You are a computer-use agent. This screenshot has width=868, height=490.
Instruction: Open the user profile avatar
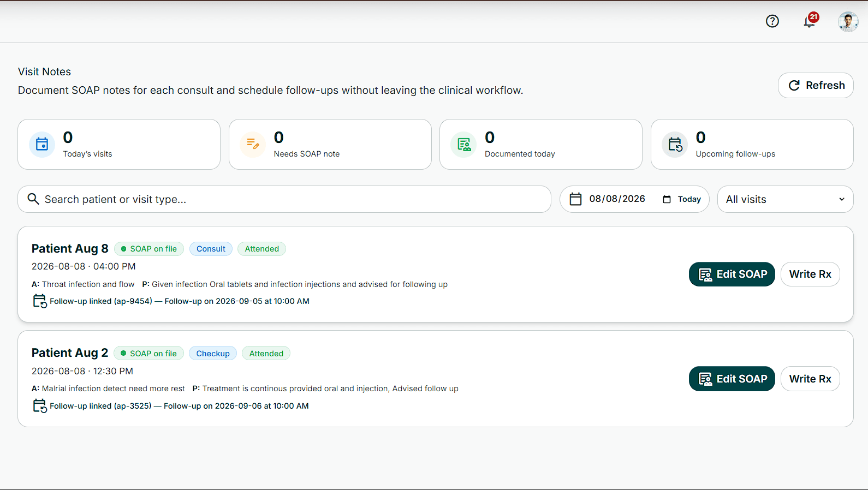(848, 22)
